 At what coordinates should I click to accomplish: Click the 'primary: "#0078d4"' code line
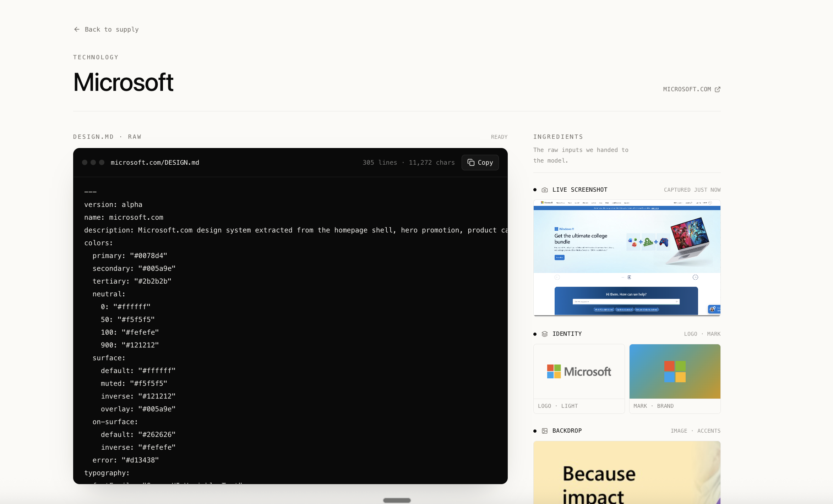(130, 256)
